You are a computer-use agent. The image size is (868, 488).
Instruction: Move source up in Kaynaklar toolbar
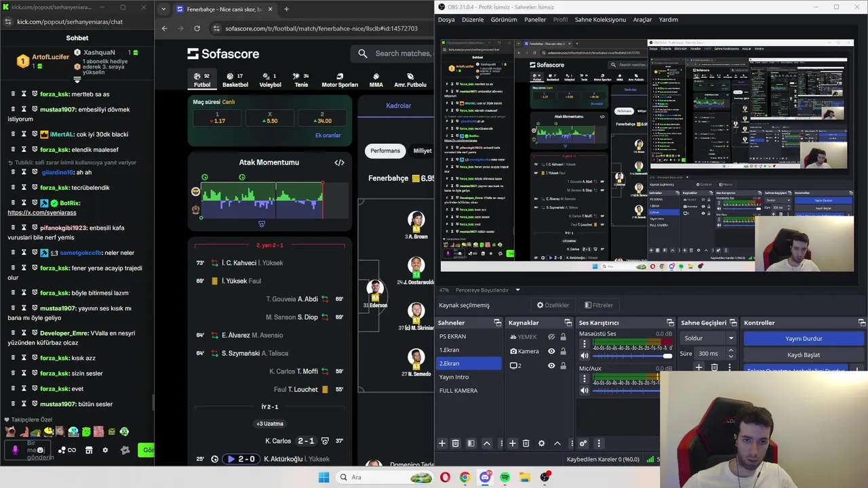557,443
